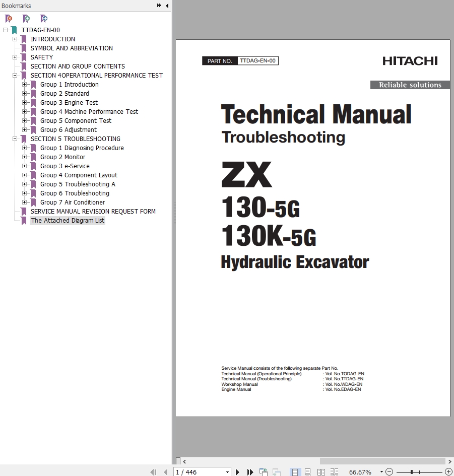This screenshot has width=454, height=476.
Task: Open the page number dropdown
Action: (x=227, y=472)
